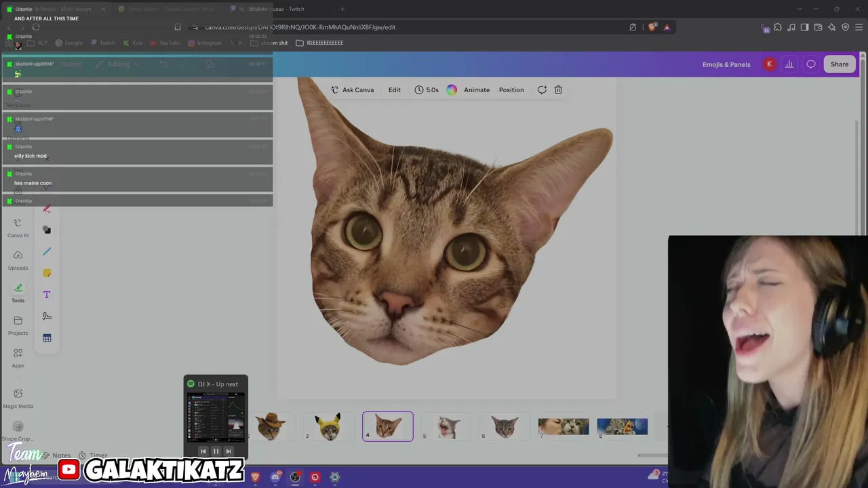868x488 pixels.
Task: Open the Instagram bookmark
Action: pos(204,43)
